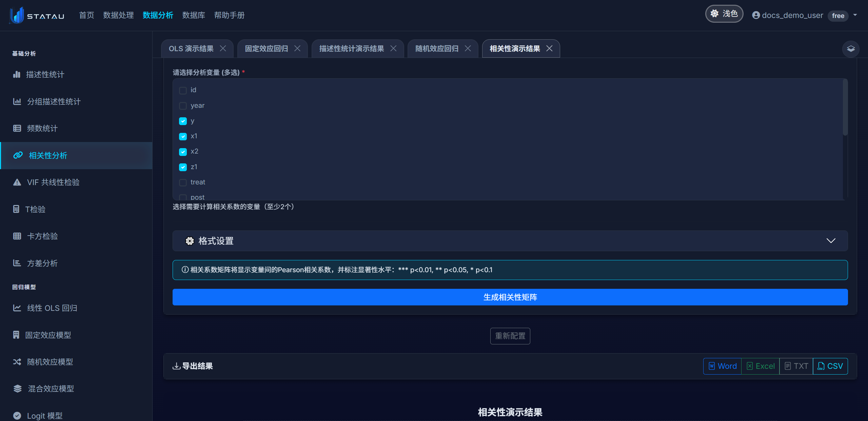Click the 混合效应模型 layers icon
The width and height of the screenshot is (868, 421).
click(x=18, y=388)
